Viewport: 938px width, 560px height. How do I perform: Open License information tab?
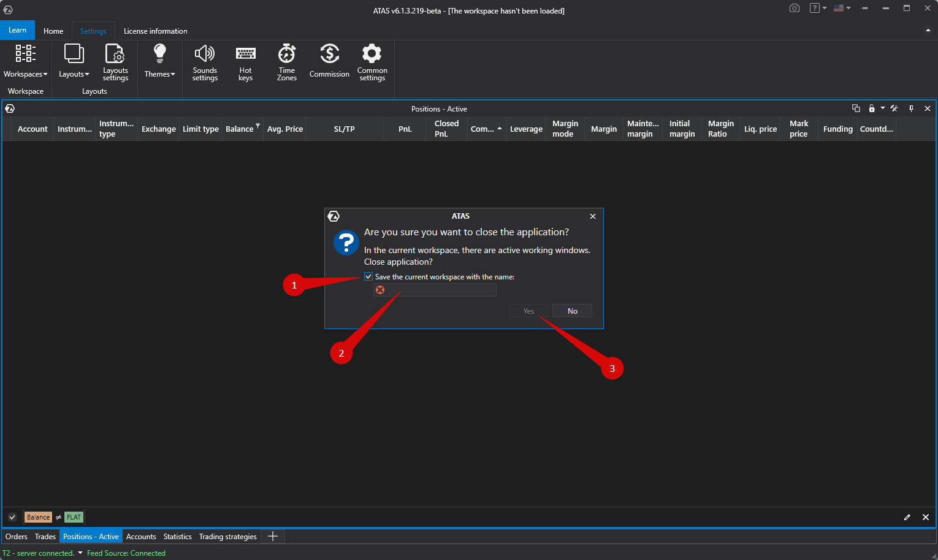coord(156,31)
